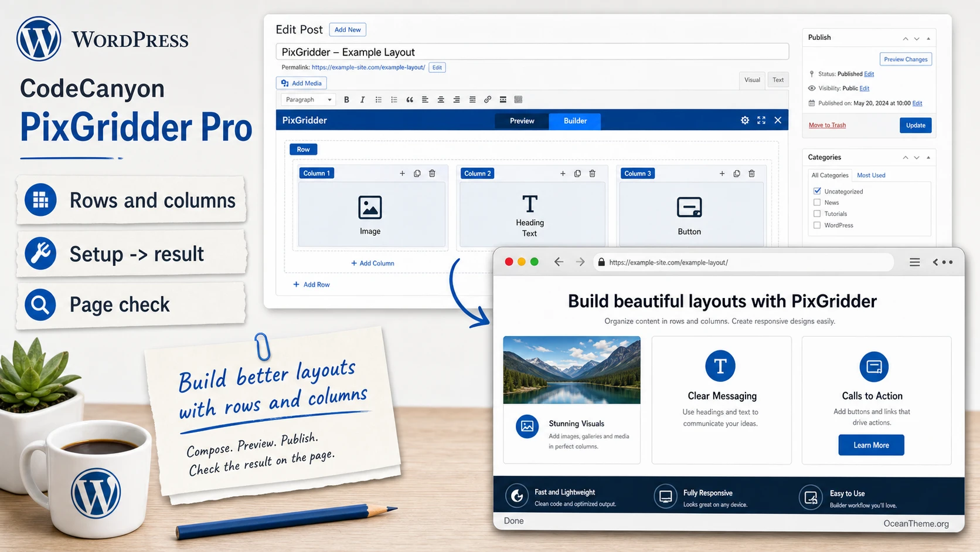The height and width of the screenshot is (552, 980).
Task: Click the Add Media button
Action: [301, 83]
